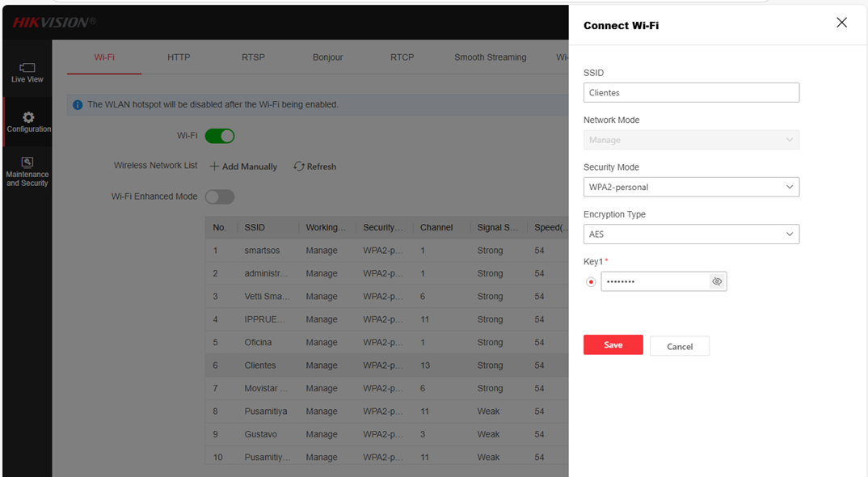
Task: Open the Network Mode dropdown
Action: [691, 140]
